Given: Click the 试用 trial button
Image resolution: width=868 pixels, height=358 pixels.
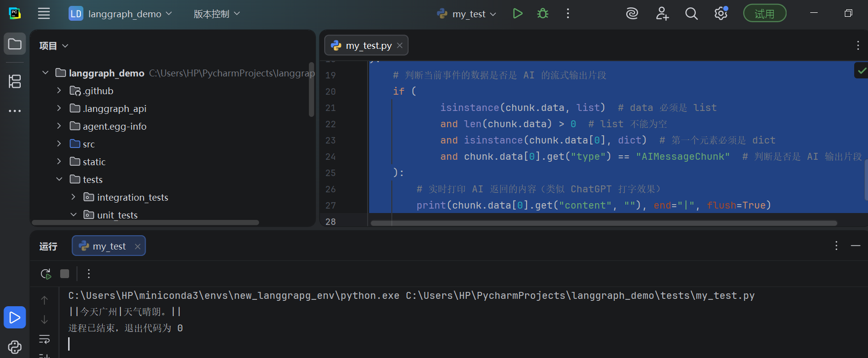Looking at the screenshot, I should [765, 14].
